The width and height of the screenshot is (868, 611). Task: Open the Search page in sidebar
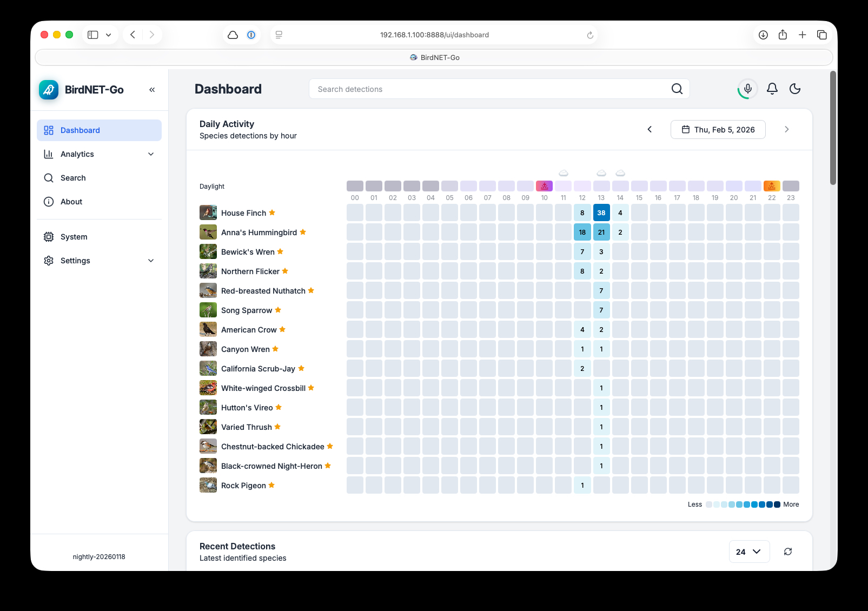[73, 178]
